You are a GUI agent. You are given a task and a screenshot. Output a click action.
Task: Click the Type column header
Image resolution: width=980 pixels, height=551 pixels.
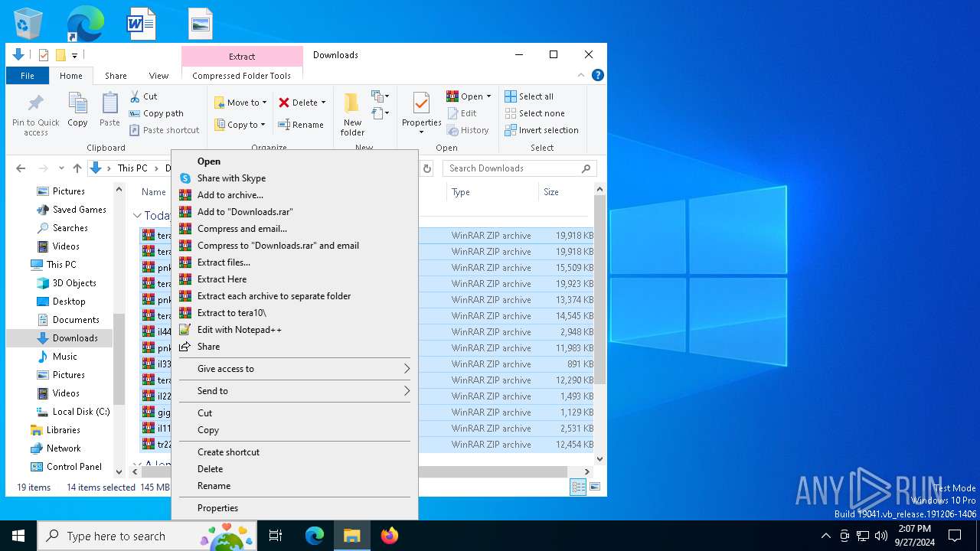(492, 192)
